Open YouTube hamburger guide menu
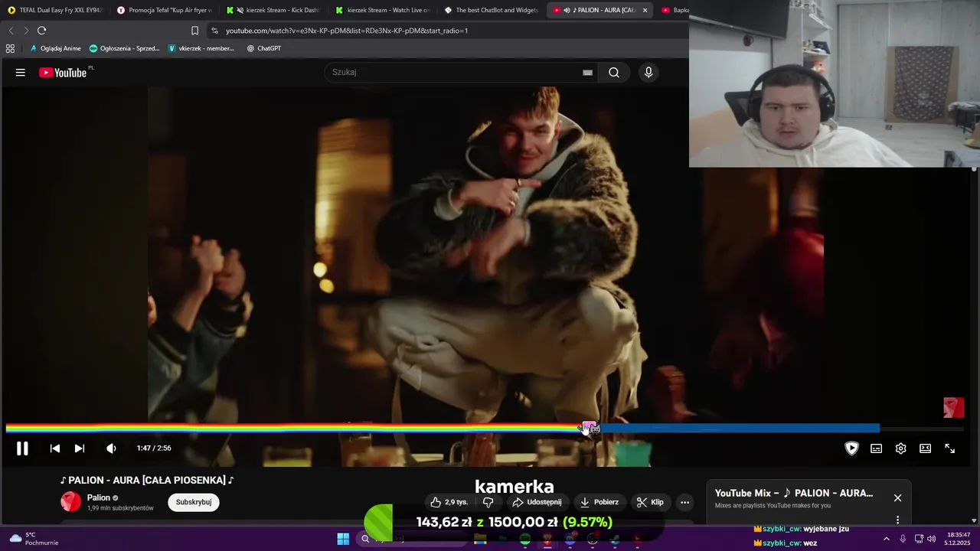This screenshot has width=980, height=551. [21, 73]
